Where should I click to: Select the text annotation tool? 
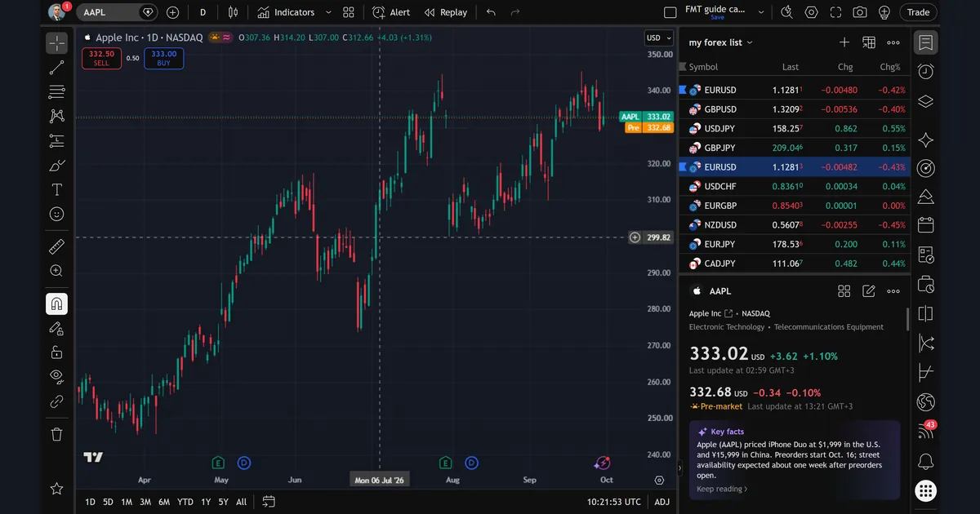(x=56, y=190)
